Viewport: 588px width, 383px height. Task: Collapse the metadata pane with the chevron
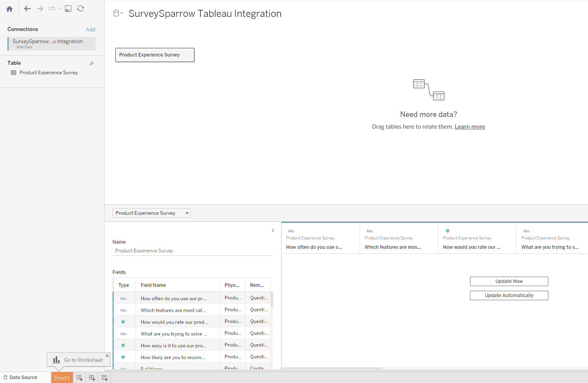(x=273, y=230)
